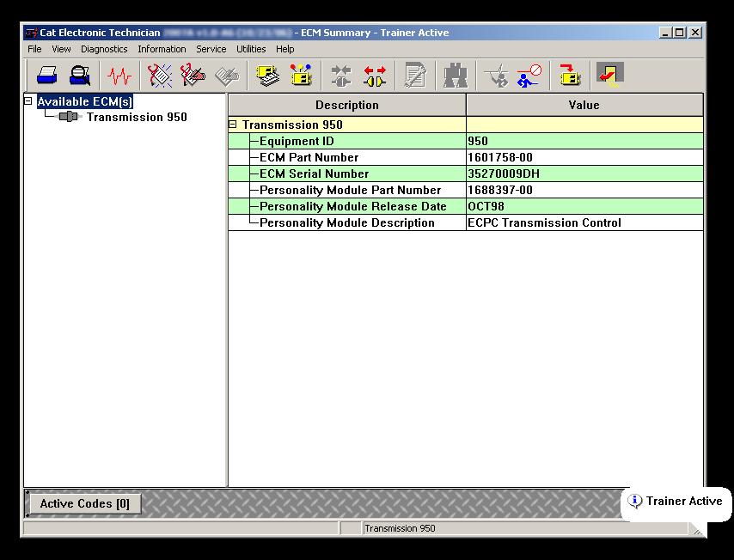This screenshot has width=734, height=560.
Task: Click the Cat ET title bar app icon
Action: (31, 33)
